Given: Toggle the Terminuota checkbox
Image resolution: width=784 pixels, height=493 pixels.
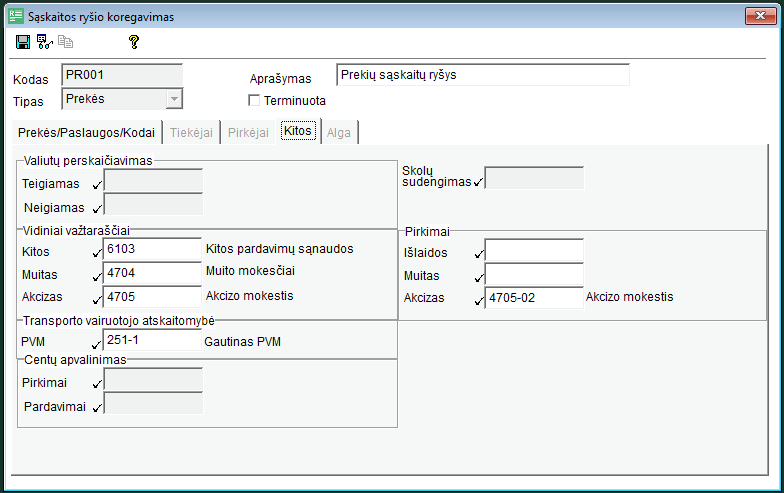Looking at the screenshot, I should click(255, 100).
